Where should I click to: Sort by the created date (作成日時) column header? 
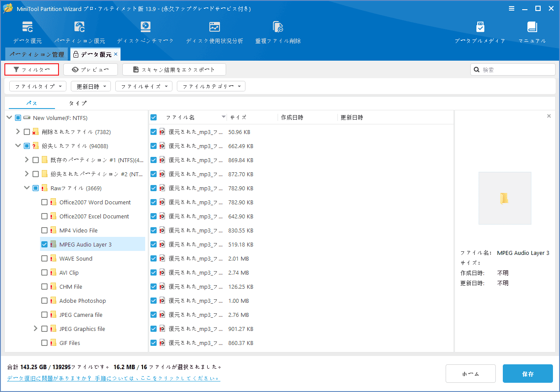pos(292,117)
